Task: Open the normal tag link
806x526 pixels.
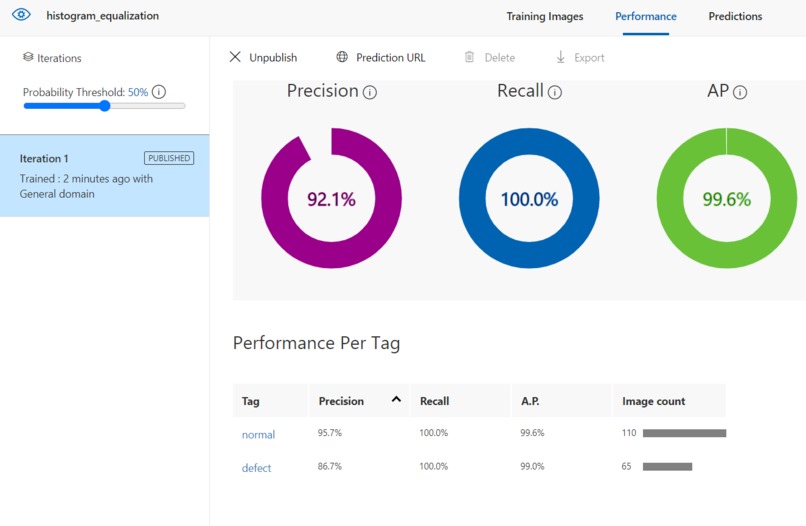Action: point(258,434)
